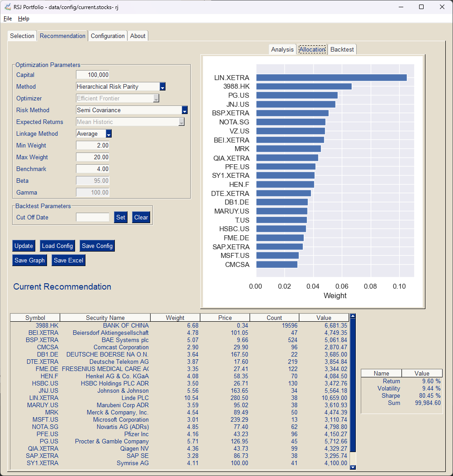Click the Security Name column header
Image resolution: width=453 pixels, height=476 pixels.
click(x=105, y=318)
